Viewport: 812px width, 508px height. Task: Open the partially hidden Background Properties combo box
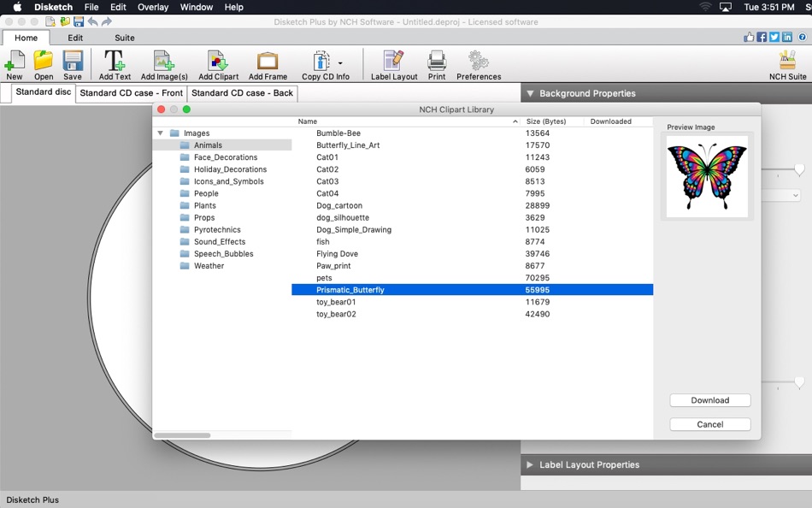click(x=781, y=196)
